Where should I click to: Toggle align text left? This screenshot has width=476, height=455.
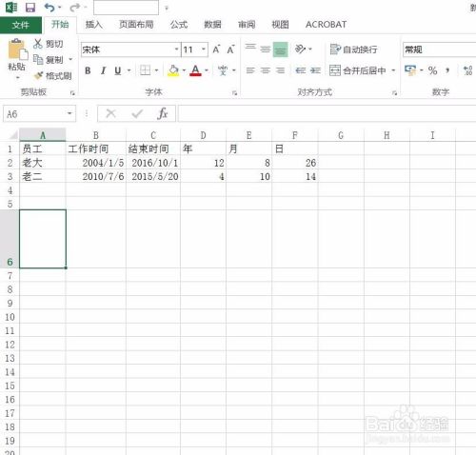250,70
